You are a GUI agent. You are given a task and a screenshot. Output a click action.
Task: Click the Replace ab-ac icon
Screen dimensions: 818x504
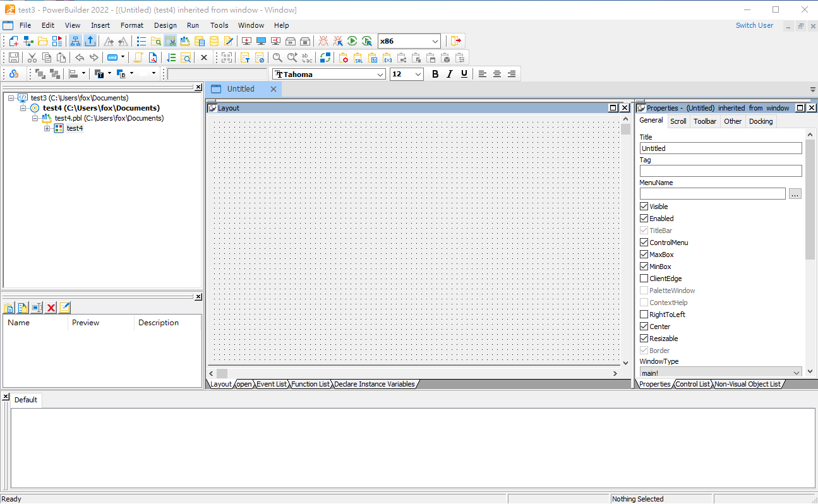pos(306,57)
